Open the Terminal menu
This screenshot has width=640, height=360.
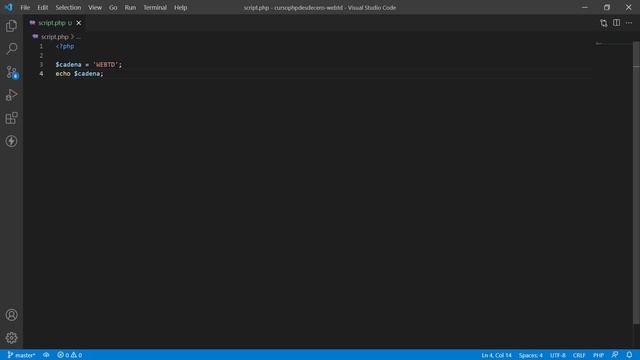[x=155, y=7]
